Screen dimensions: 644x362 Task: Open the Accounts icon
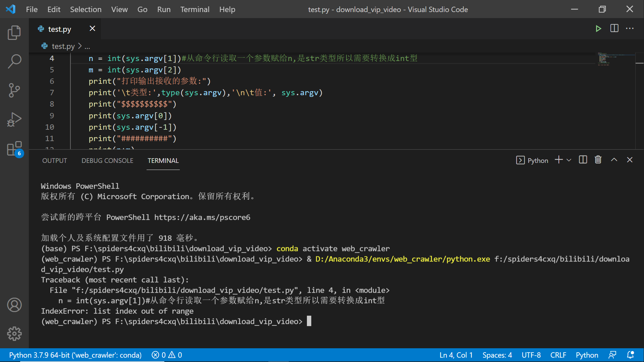(14, 305)
